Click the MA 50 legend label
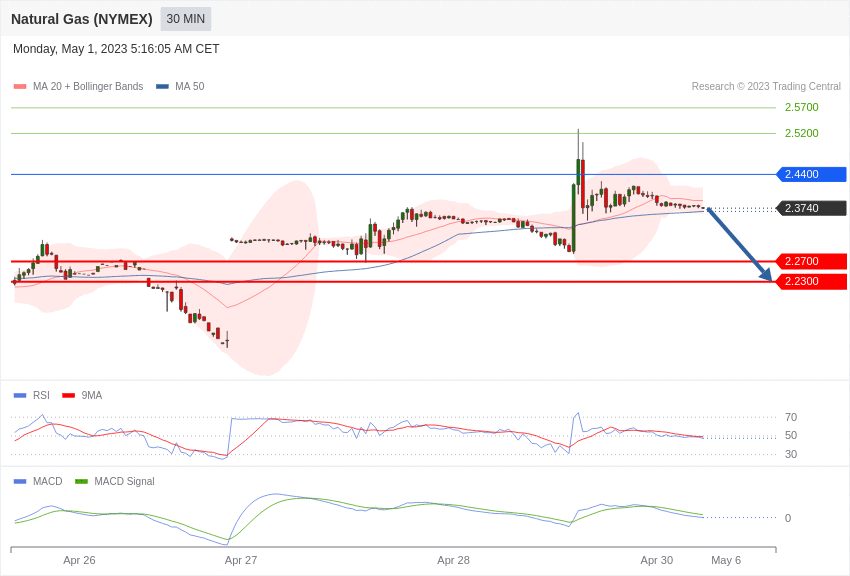The width and height of the screenshot is (850, 576). click(x=190, y=87)
